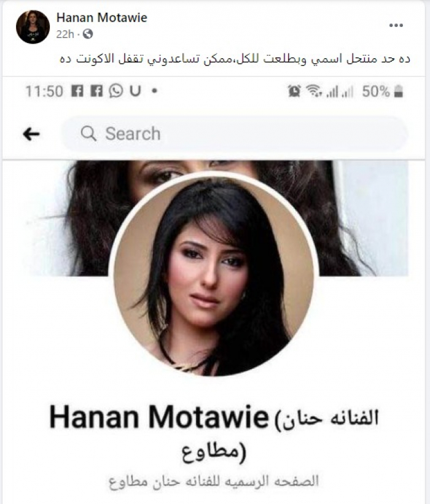Focus the Search input field
430x504 pixels.
[x=234, y=134]
